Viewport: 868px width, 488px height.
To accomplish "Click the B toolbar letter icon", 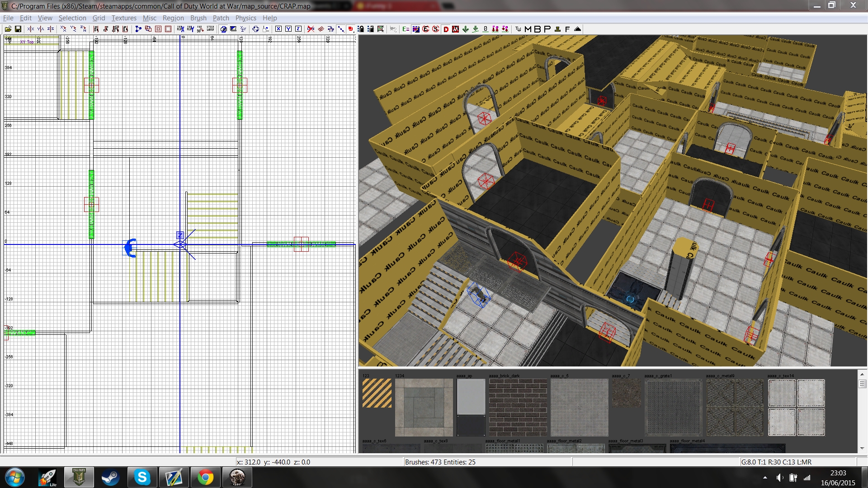I will [538, 29].
